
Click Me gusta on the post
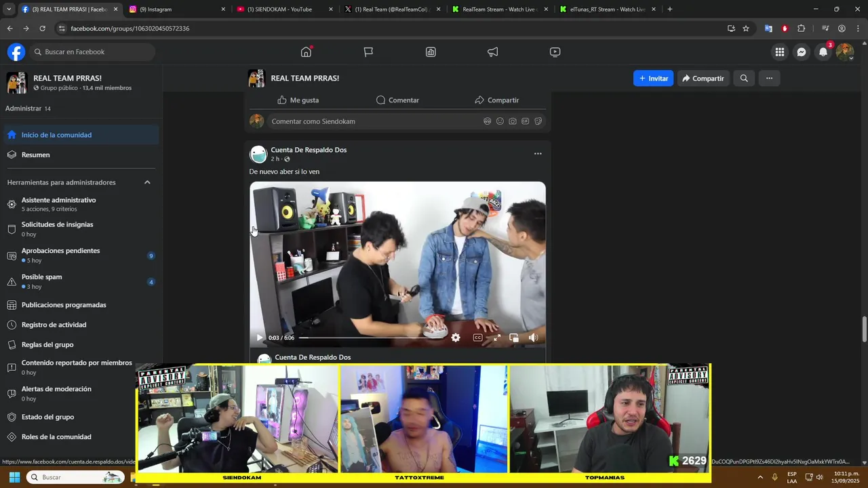click(298, 100)
